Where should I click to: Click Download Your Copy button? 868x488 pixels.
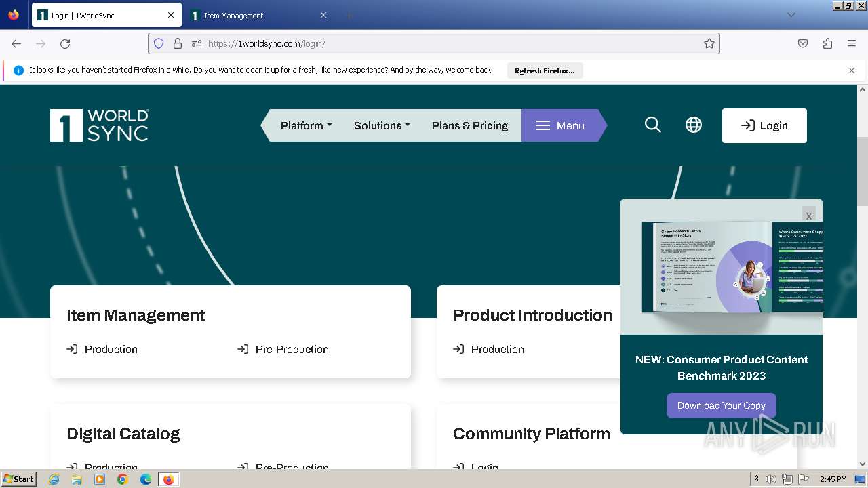pyautogui.click(x=721, y=405)
